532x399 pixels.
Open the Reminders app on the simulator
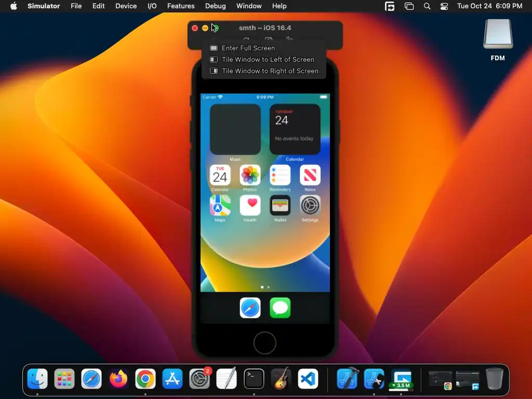pos(280,176)
